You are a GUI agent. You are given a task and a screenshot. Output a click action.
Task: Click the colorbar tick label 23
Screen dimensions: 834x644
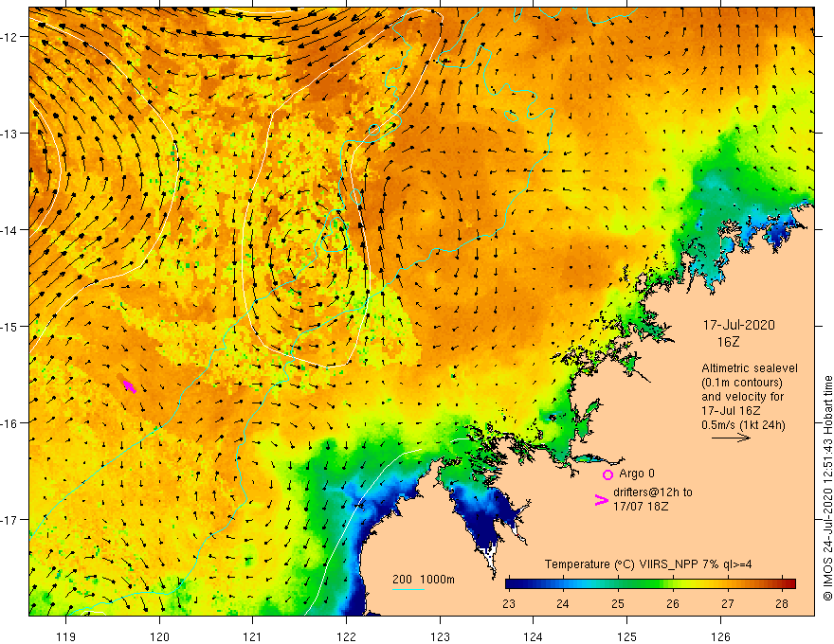tap(509, 603)
